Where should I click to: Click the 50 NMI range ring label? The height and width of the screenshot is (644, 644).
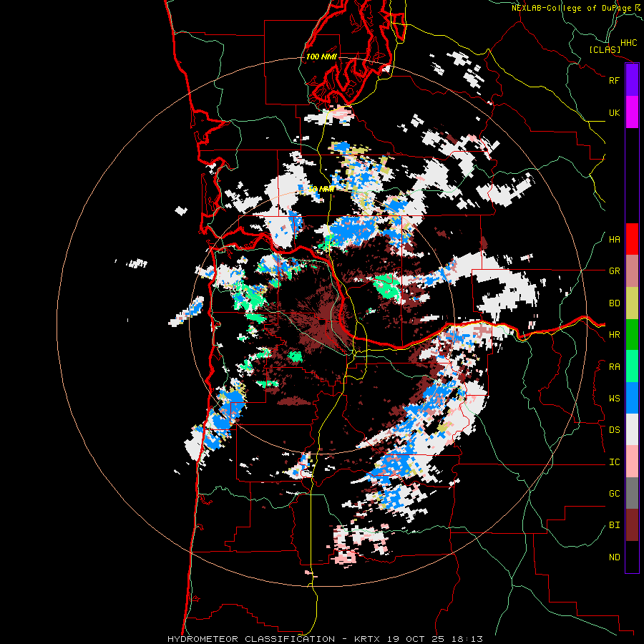click(321, 189)
